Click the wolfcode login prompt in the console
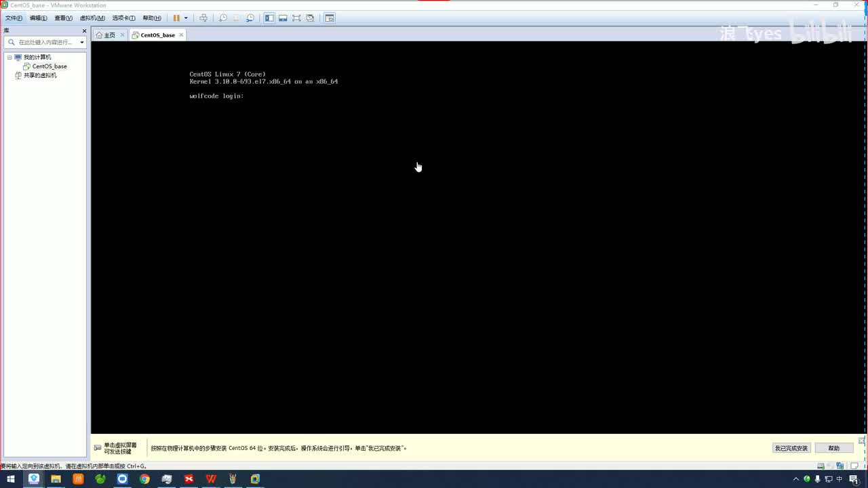Viewport: 868px width, 488px height. [216, 96]
